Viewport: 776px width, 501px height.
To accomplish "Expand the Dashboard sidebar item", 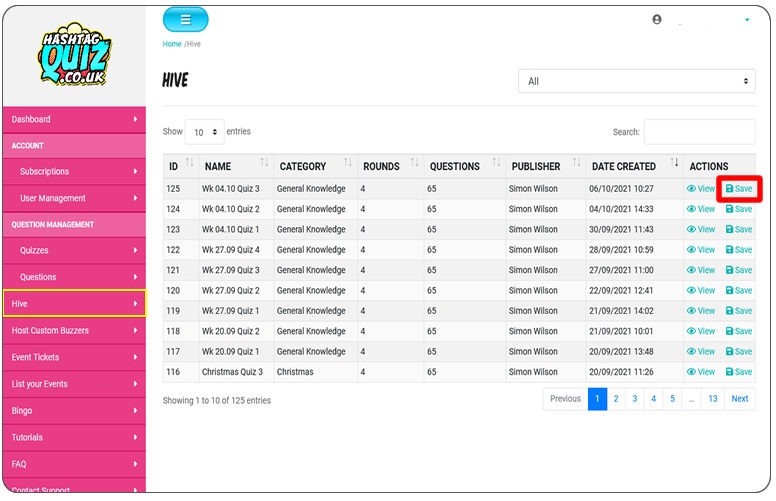I will pyautogui.click(x=74, y=119).
